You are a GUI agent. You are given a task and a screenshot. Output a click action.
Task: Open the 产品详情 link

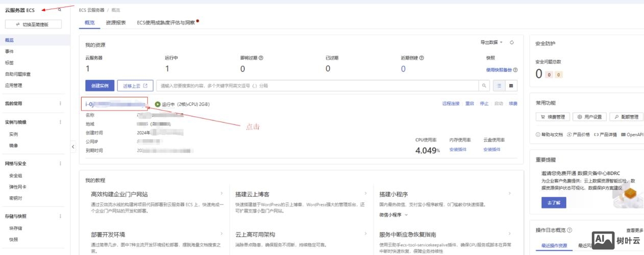click(x=605, y=135)
